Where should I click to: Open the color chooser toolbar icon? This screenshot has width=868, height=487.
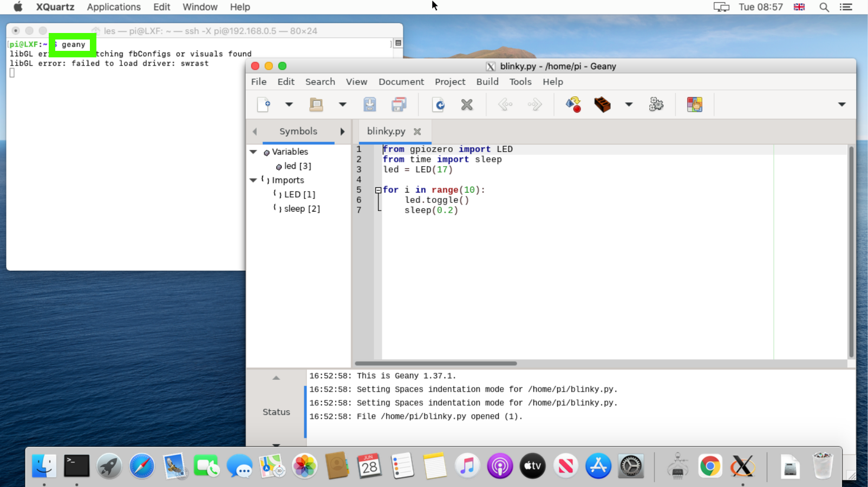pos(694,104)
